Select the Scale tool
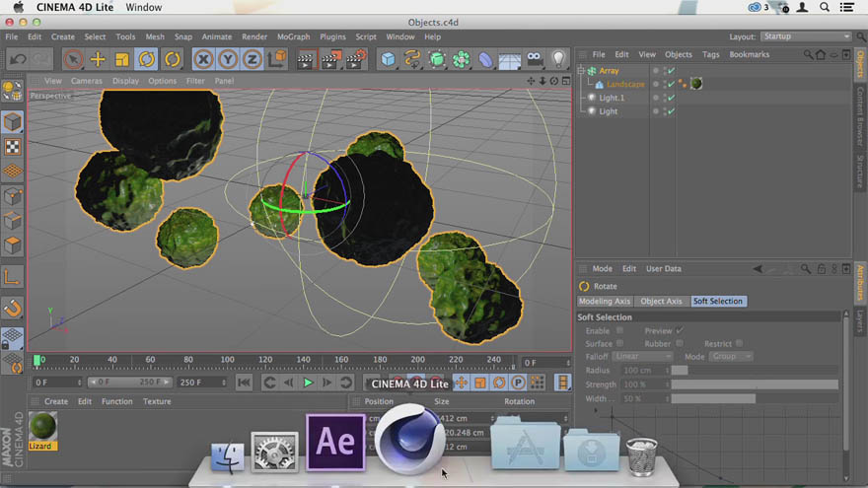 point(121,59)
